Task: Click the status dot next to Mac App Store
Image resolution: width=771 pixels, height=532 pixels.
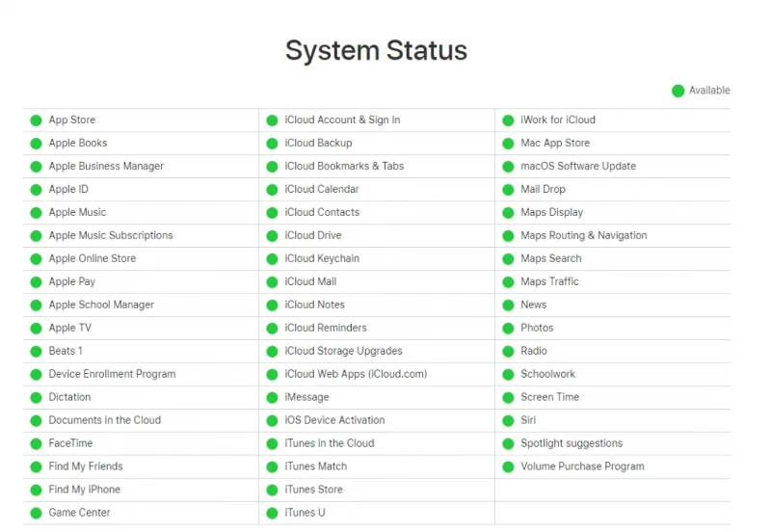Action: tap(508, 144)
